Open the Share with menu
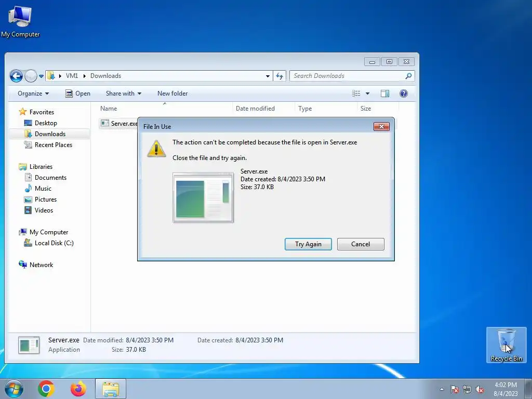The image size is (532, 399). click(x=124, y=94)
